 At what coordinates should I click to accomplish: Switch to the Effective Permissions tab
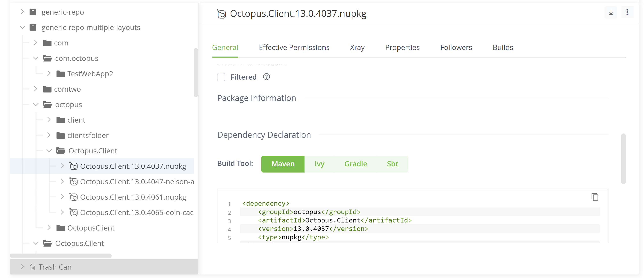pos(294,47)
